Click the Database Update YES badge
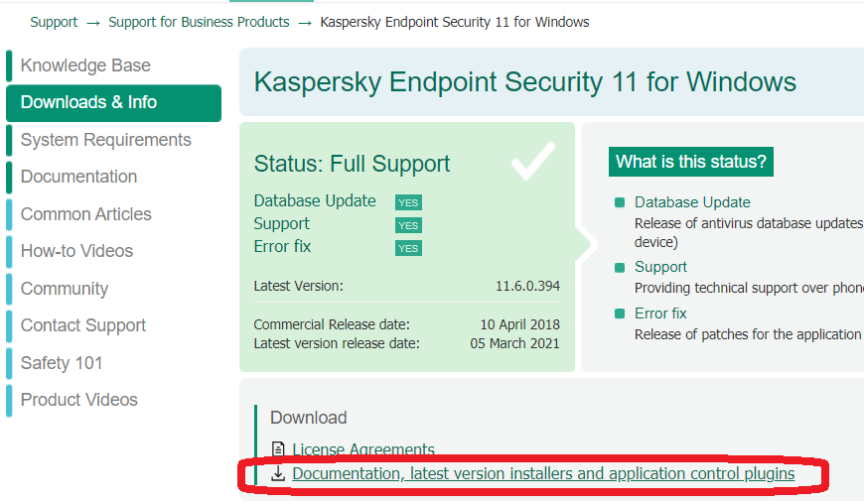 [408, 202]
